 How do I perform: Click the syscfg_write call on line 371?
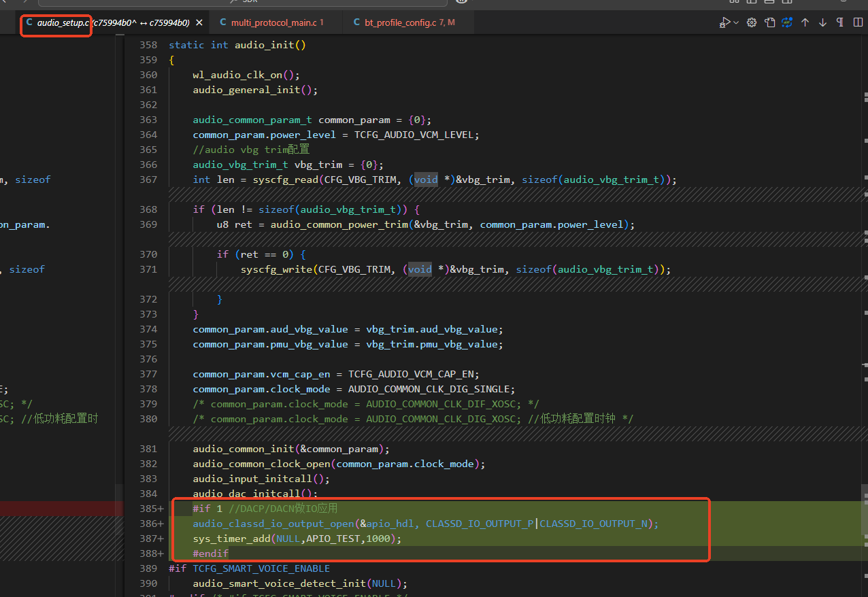point(276,269)
